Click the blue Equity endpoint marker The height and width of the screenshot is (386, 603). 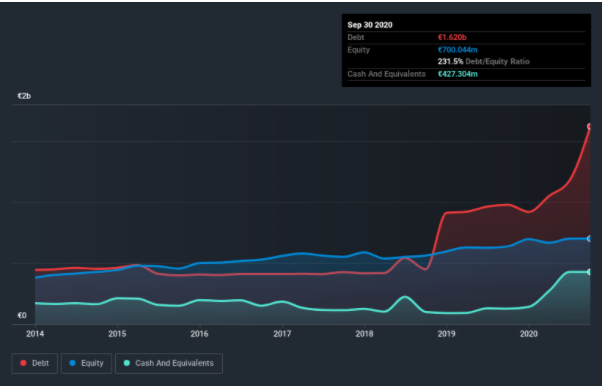(590, 239)
